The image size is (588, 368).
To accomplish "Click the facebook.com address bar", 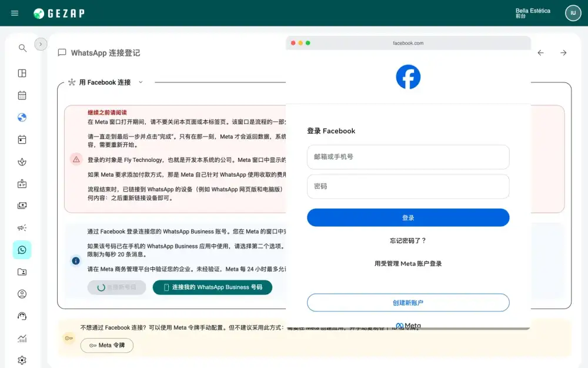I will click(x=408, y=43).
